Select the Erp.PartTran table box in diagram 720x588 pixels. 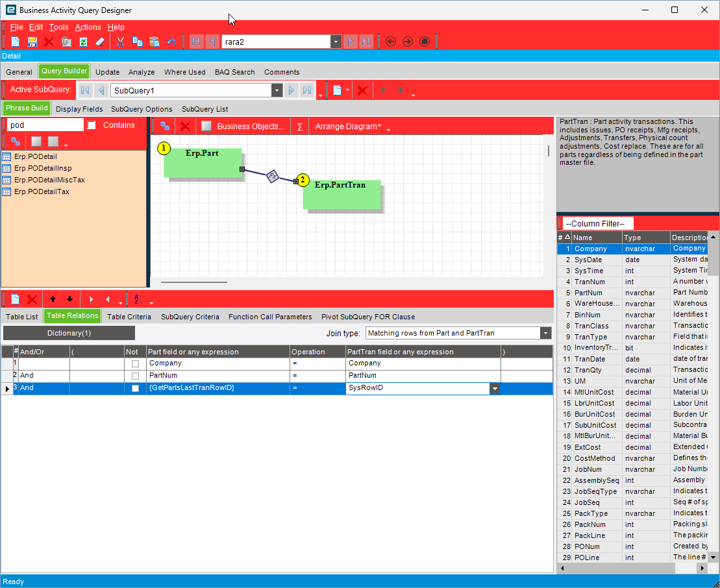pyautogui.click(x=341, y=195)
